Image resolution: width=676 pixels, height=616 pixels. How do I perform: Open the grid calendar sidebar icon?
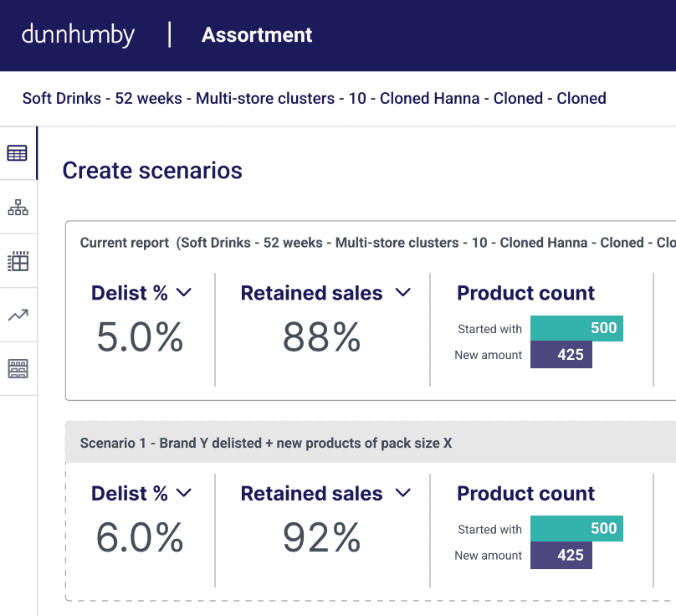pos(18,261)
